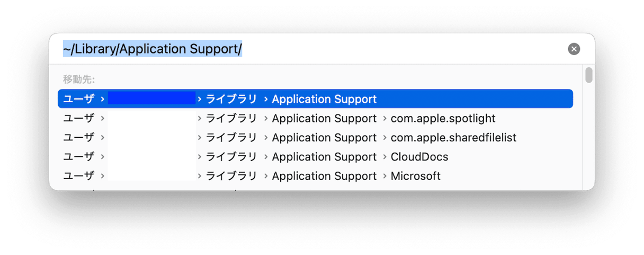Viewport: 644px width, 255px height.
Task: Click the vertical scrollbar thumb of suggestions
Action: [x=588, y=75]
